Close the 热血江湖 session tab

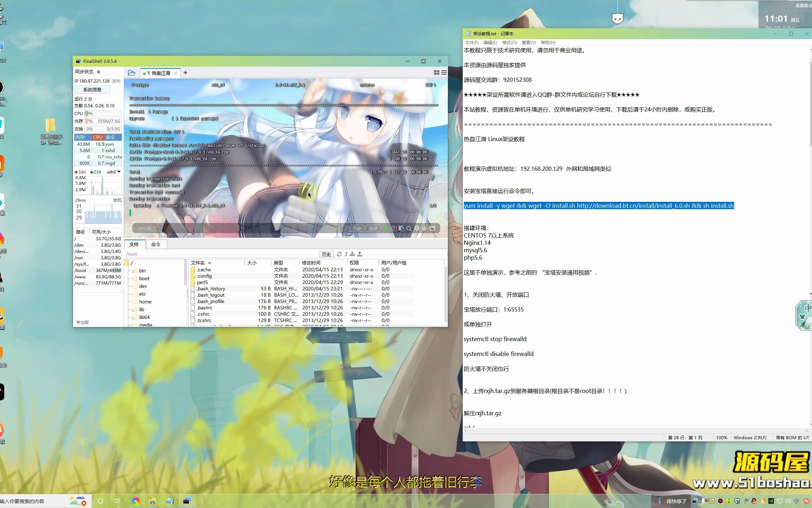tap(176, 73)
